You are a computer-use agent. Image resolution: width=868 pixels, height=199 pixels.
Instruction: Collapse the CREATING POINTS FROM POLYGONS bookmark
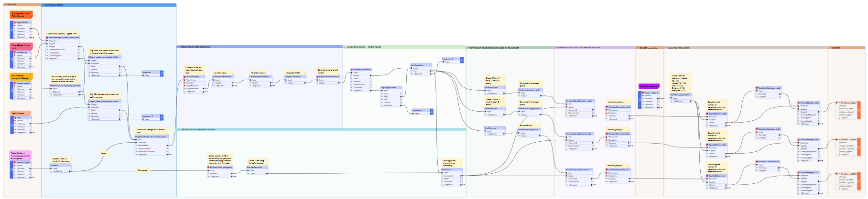tap(178, 129)
